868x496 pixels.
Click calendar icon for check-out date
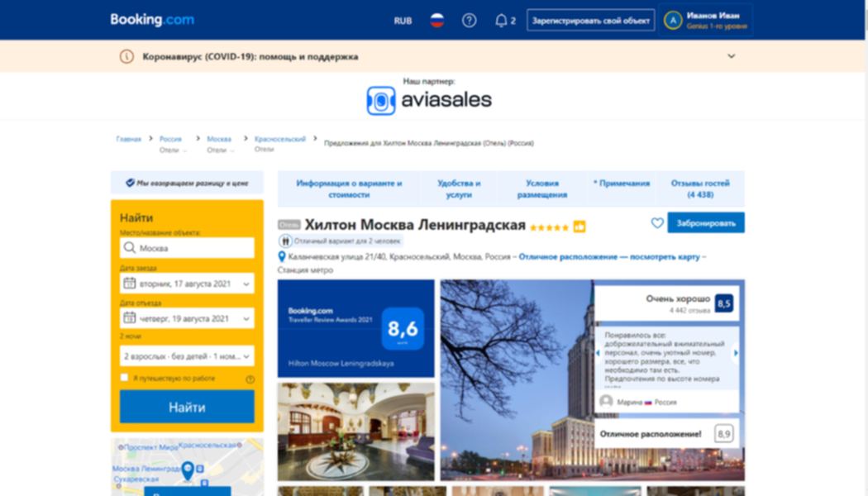[x=130, y=317]
